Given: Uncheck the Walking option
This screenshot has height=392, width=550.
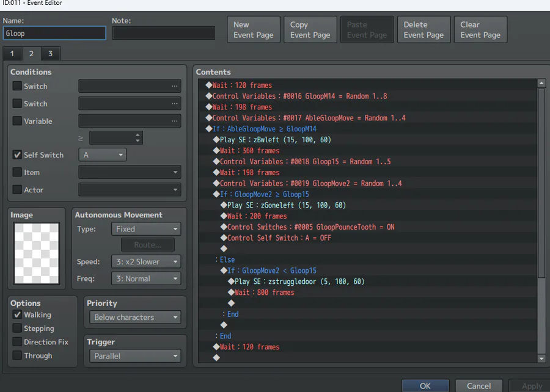Looking at the screenshot, I should (x=17, y=314).
